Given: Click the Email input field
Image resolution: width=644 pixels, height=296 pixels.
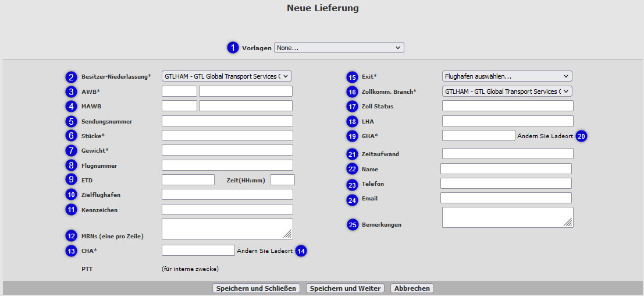Looking at the screenshot, I should coord(506,198).
